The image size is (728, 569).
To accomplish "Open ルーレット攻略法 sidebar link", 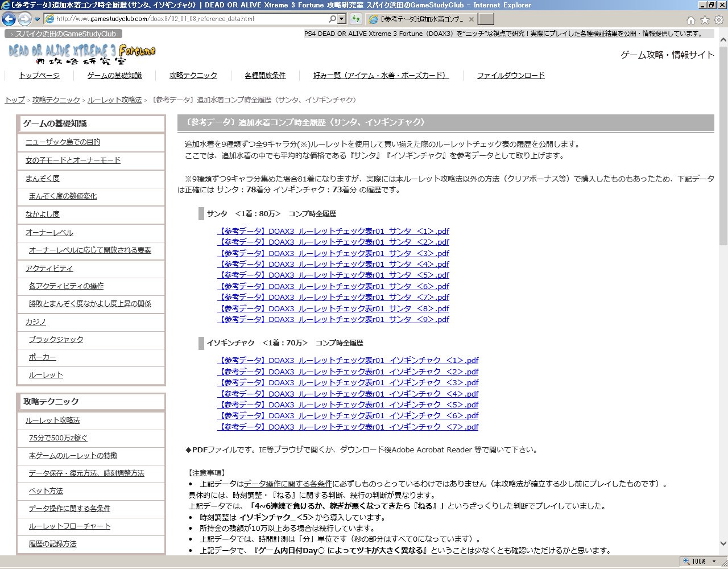I will pos(53,420).
